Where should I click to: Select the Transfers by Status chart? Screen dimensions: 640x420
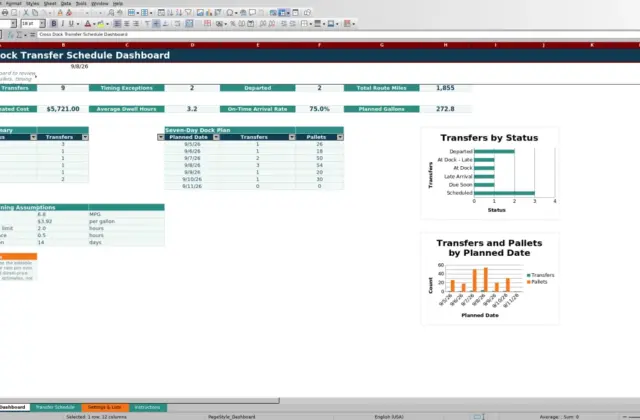point(490,173)
